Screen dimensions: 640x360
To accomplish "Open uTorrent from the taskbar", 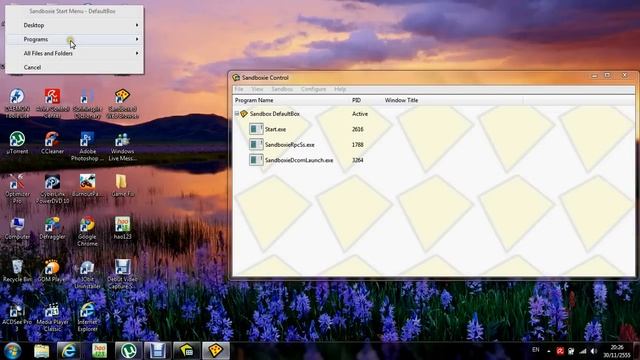I will click(x=128, y=351).
